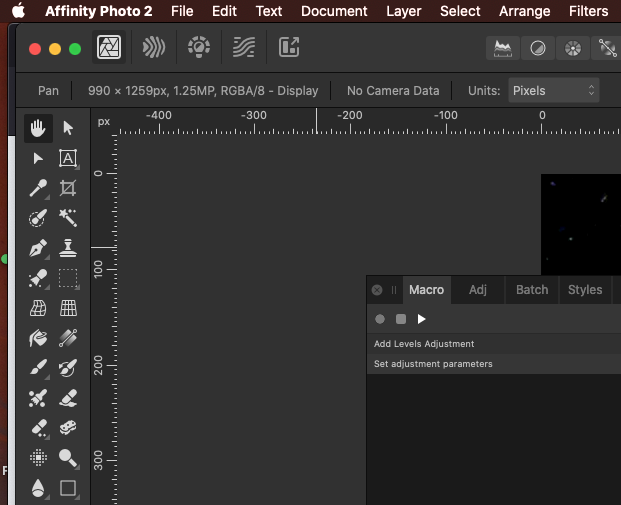Click the dark image canvas thumbnail
Screen dimensions: 621x505
581,224
